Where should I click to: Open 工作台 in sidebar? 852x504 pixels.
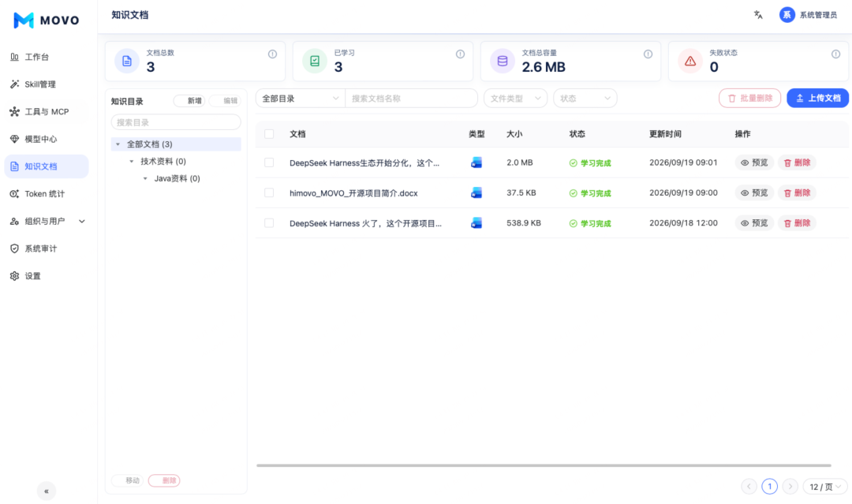pyautogui.click(x=47, y=57)
